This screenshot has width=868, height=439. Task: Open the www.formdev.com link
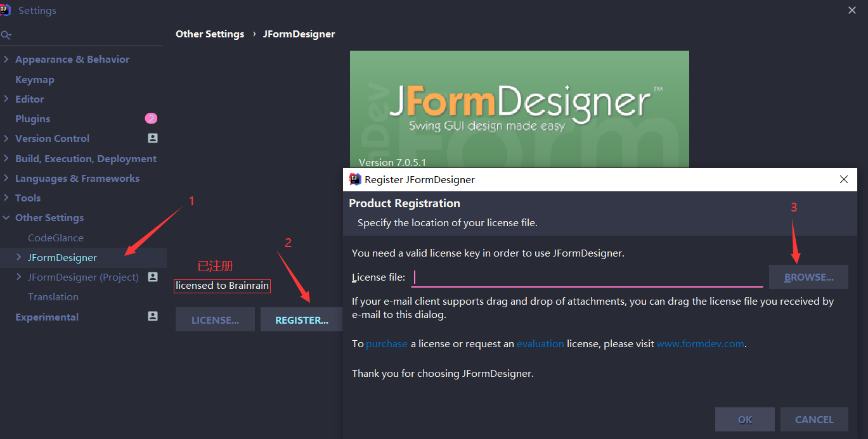700,343
